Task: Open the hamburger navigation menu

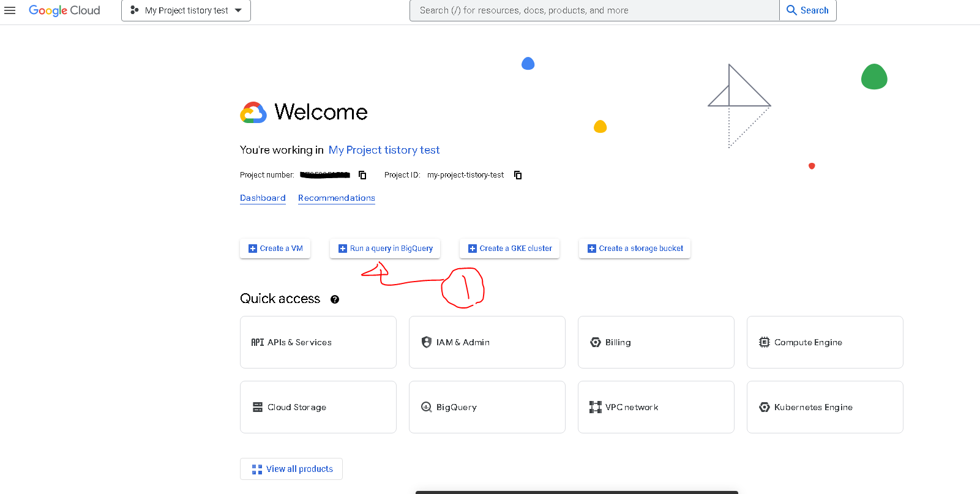Action: [10, 10]
